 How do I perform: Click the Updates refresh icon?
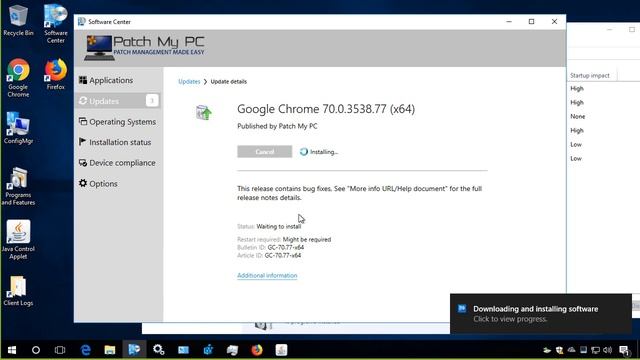pyautogui.click(x=83, y=100)
